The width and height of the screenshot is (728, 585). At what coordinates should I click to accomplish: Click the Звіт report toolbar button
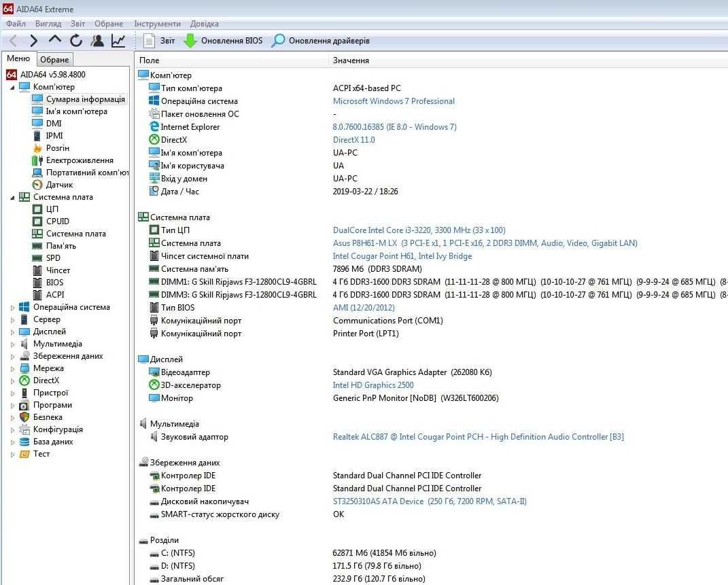click(x=159, y=41)
